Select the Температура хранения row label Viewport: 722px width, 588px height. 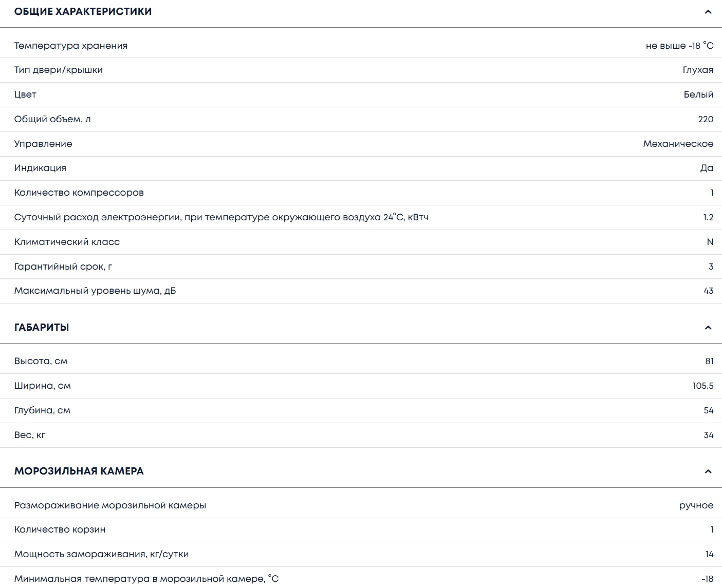point(71,46)
